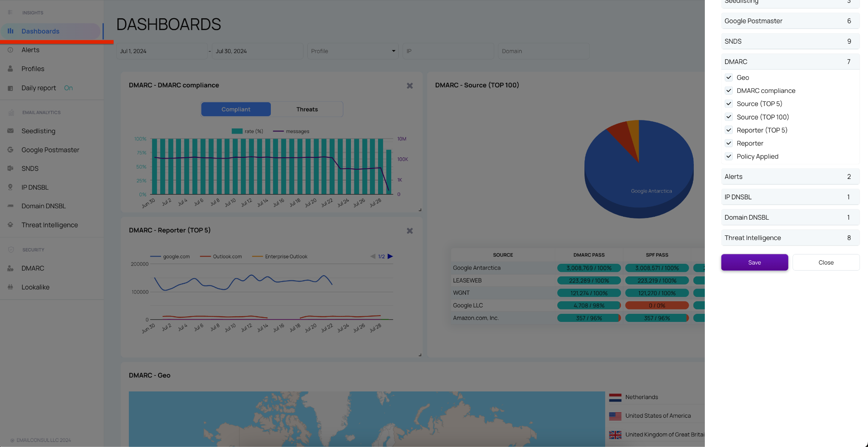Viewport: 868px width, 447px height.
Task: Open Domain DNSBL in sidebar menu
Action: click(44, 206)
